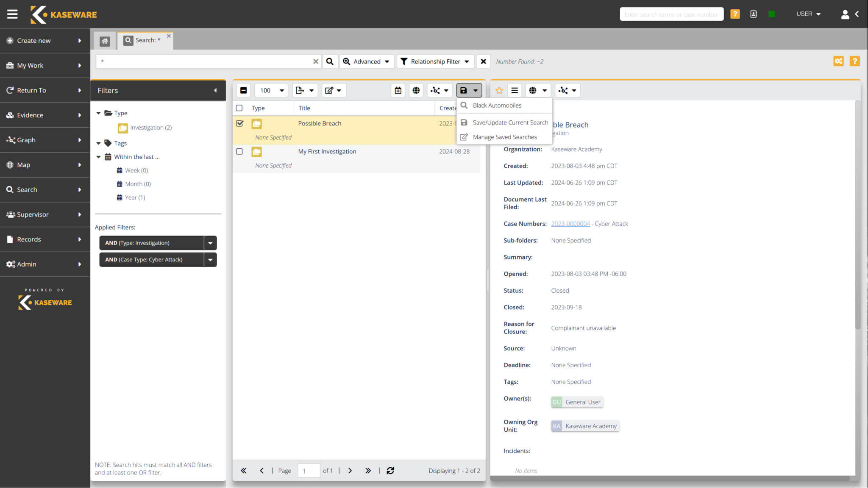868x488 pixels.
Task: Expand the Advanced search dropdown
Action: coord(367,61)
